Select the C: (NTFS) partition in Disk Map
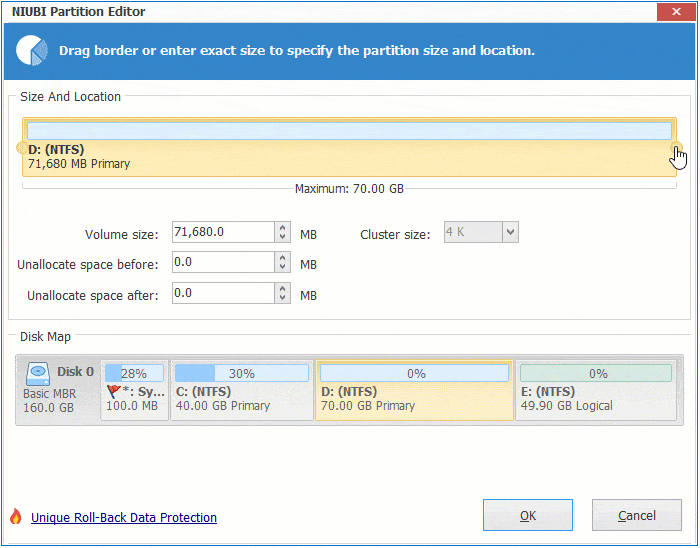Image resolution: width=700 pixels, height=548 pixels. [x=241, y=390]
